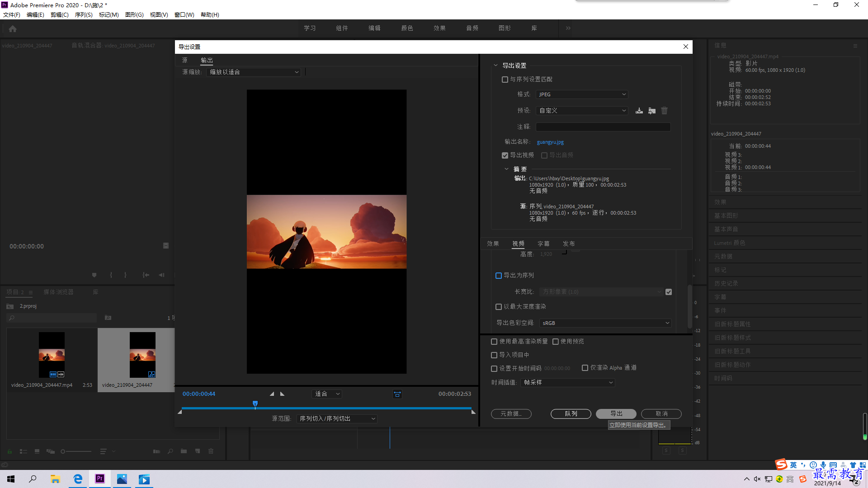868x488 pixels.
Task: Click the Photos app taskbar icon
Action: 122,479
